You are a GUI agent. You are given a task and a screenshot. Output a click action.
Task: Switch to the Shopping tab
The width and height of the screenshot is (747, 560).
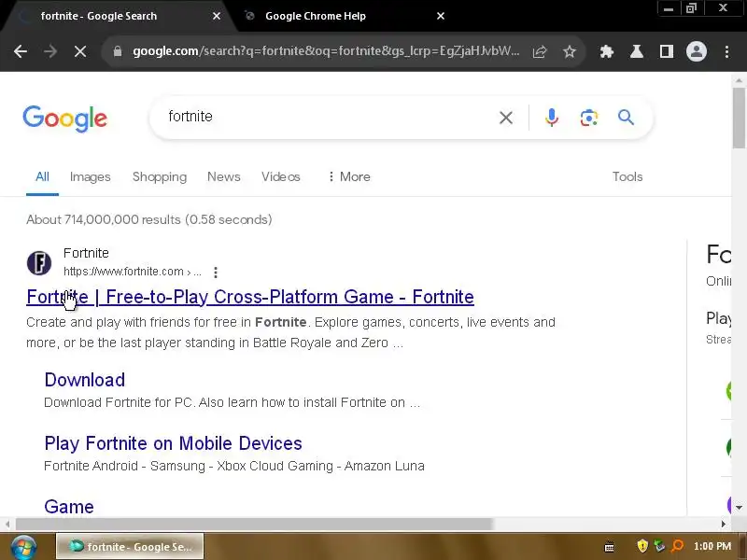(160, 177)
